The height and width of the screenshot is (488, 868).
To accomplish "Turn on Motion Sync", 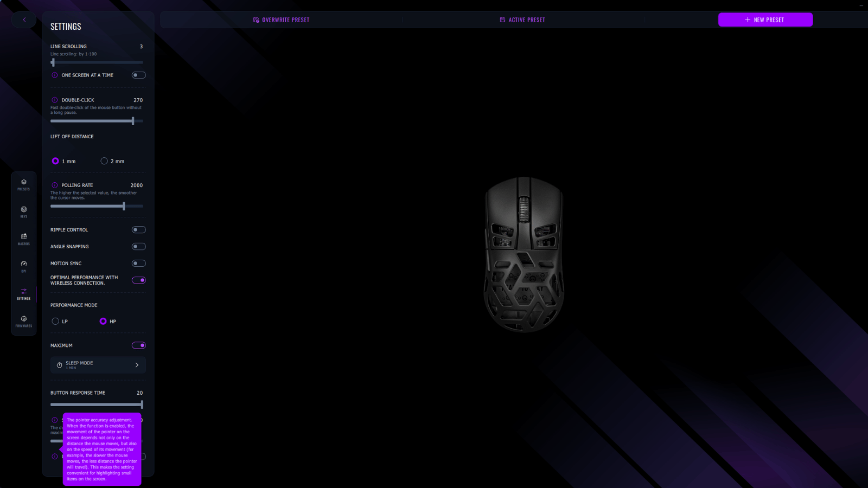I will (138, 264).
